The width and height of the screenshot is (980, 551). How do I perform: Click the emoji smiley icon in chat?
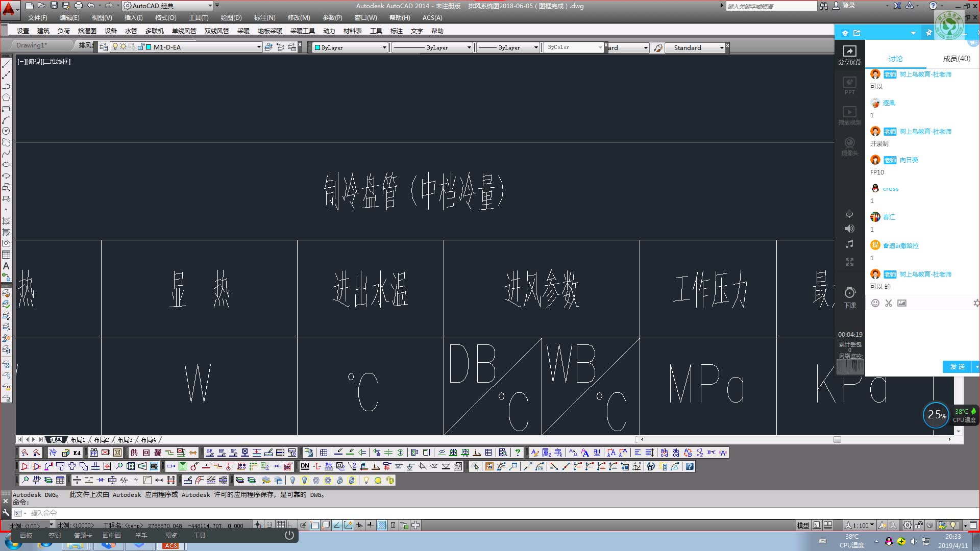coord(875,303)
